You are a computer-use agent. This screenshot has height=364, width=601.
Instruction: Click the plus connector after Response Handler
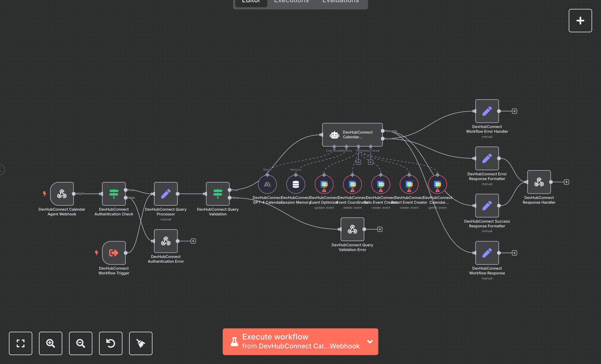566,182
